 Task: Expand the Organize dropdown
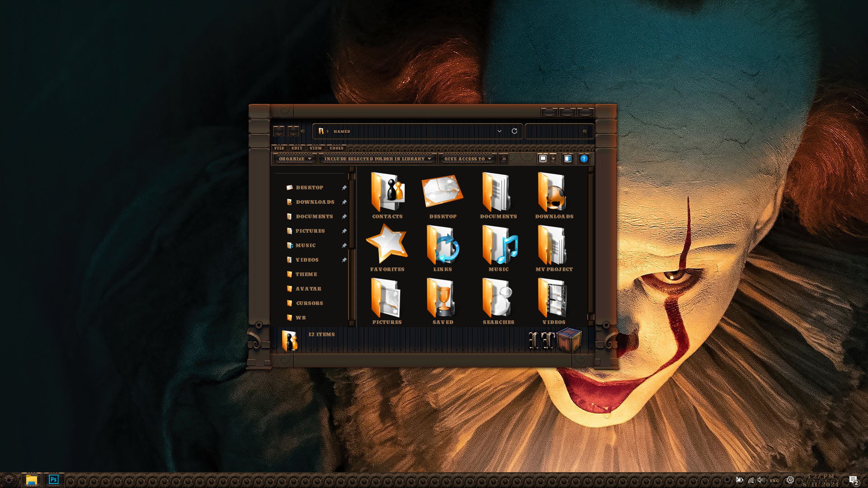coord(295,159)
